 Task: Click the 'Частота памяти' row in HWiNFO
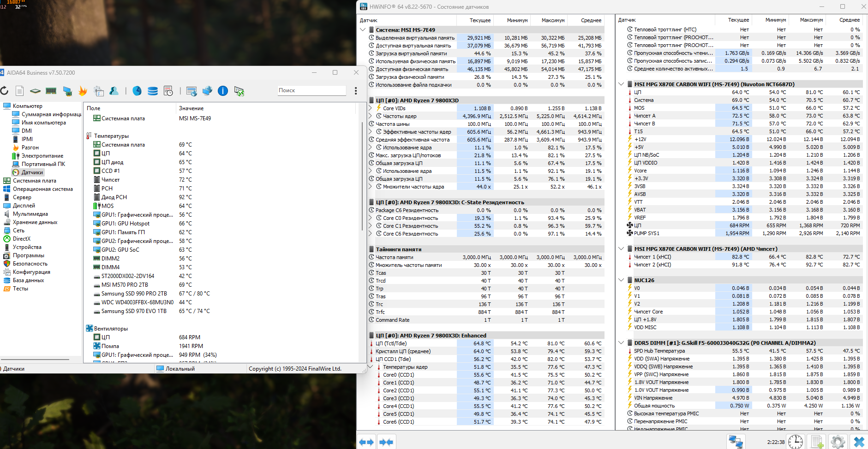coord(486,257)
